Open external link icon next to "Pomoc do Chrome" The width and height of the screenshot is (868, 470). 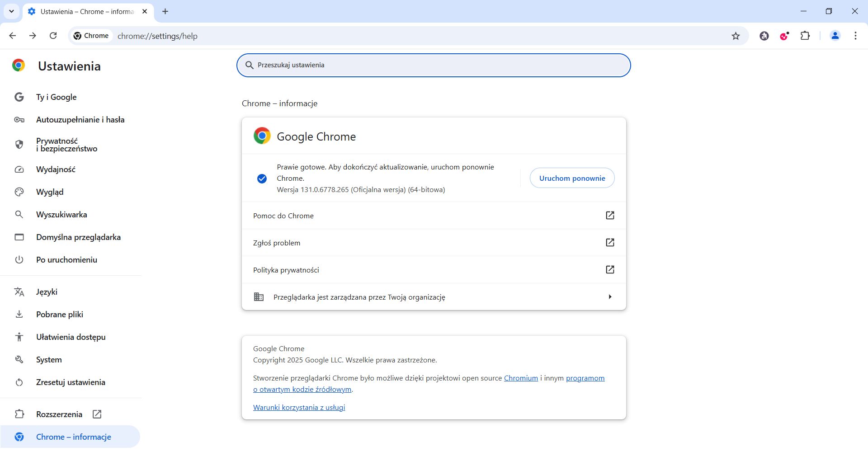click(x=610, y=216)
